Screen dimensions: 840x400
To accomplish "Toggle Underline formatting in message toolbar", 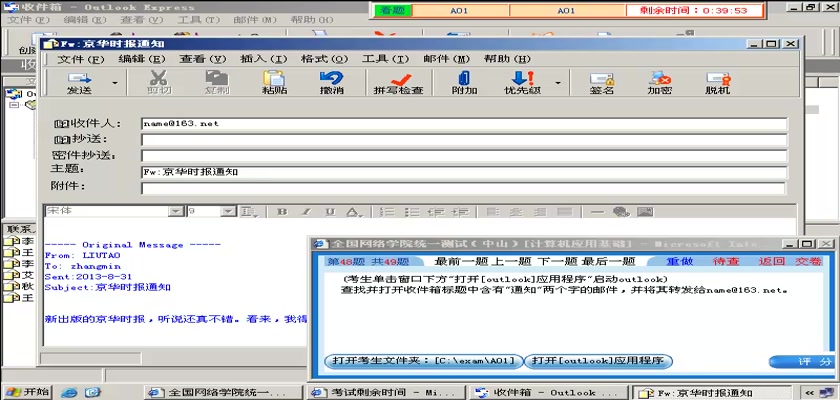I will coord(330,212).
